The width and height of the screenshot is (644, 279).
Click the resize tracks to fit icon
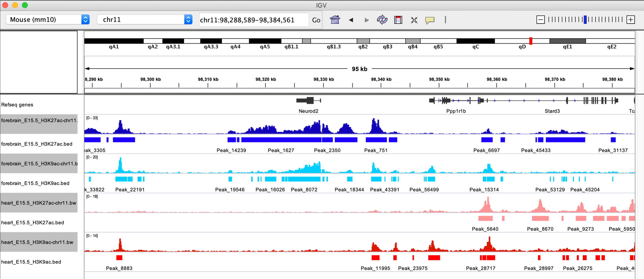tap(414, 20)
